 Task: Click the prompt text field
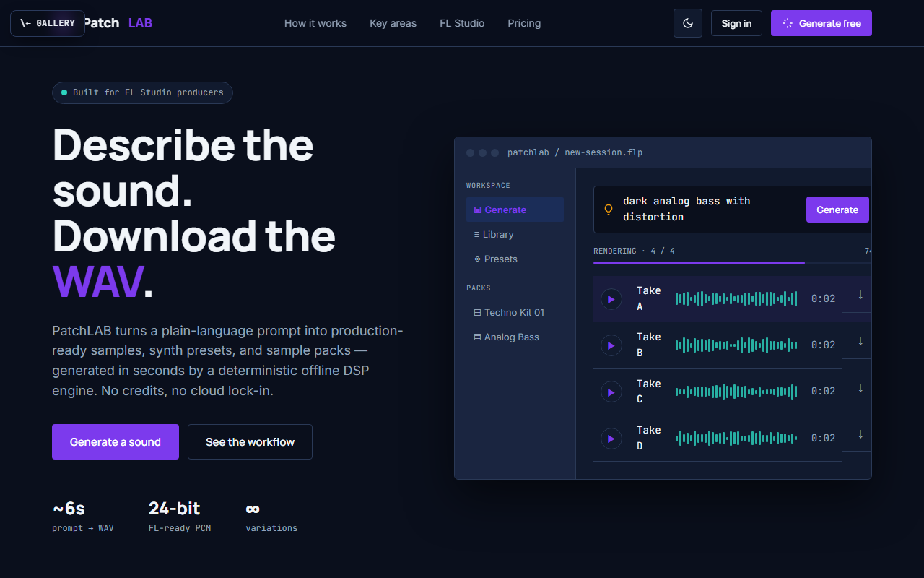[709, 209]
